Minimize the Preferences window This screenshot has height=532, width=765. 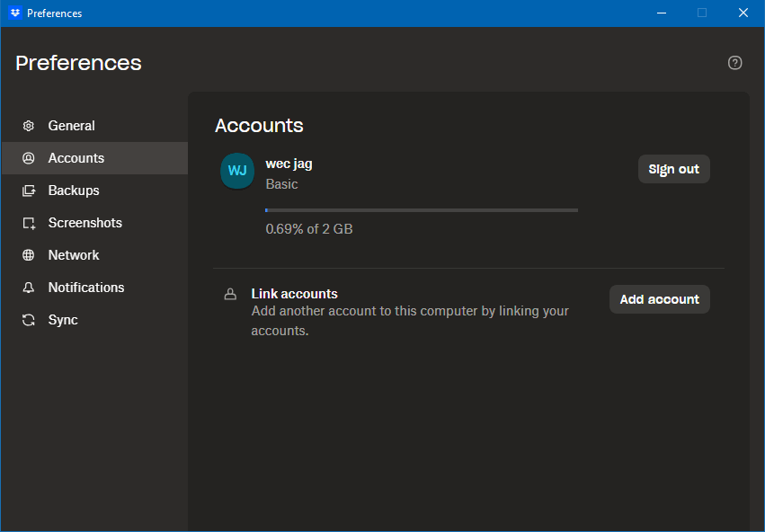662,13
